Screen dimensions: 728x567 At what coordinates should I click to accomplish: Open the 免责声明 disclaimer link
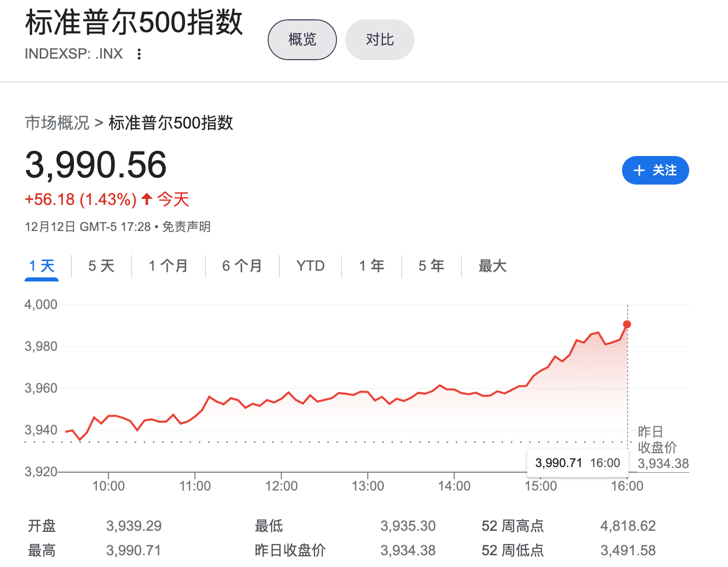[x=187, y=227]
